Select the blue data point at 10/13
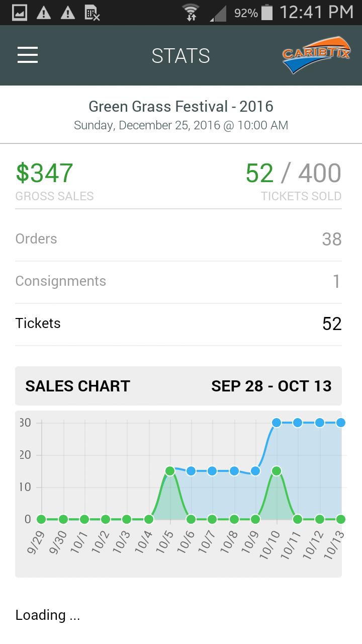The image size is (362, 644). 340,423
